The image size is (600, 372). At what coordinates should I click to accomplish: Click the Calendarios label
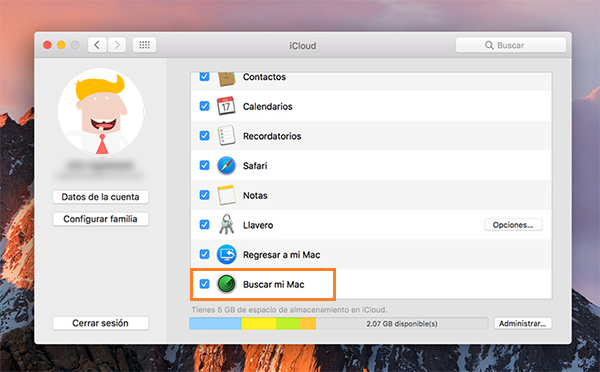pyautogui.click(x=267, y=106)
